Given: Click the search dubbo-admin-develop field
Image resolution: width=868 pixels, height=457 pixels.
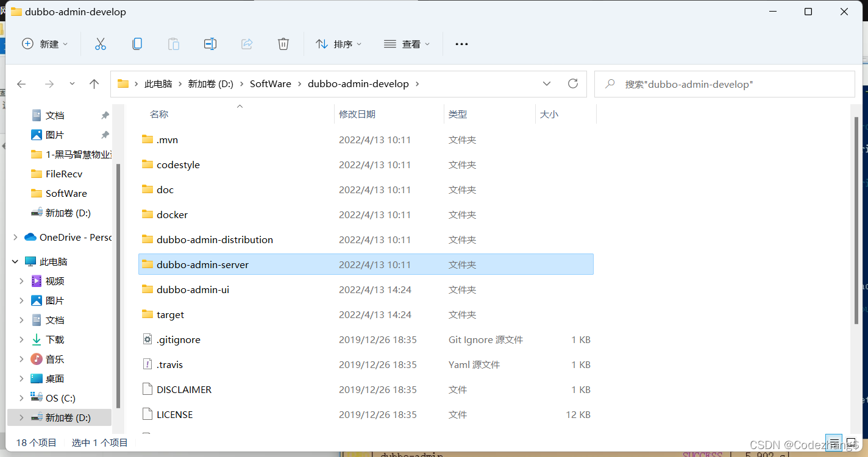Looking at the screenshot, I should [725, 84].
